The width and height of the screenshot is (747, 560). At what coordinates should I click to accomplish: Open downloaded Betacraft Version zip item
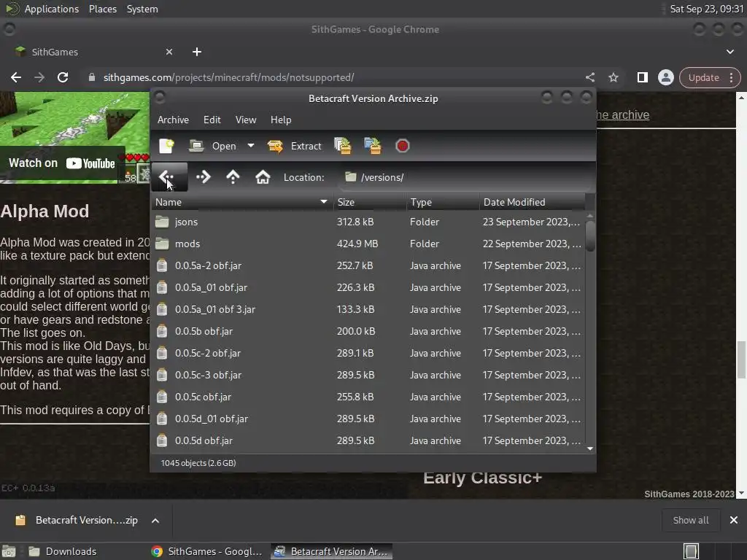pyautogui.click(x=77, y=521)
